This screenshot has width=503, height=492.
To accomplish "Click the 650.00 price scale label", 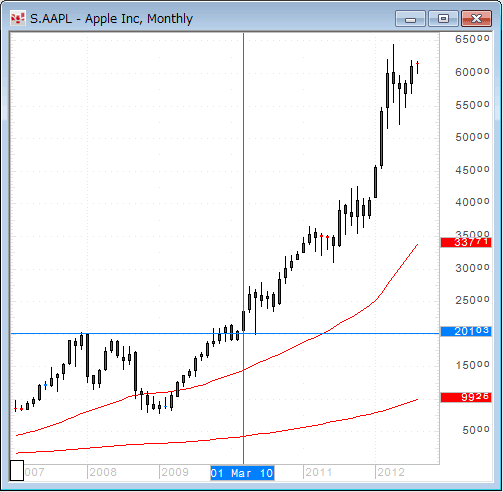I will point(472,39).
